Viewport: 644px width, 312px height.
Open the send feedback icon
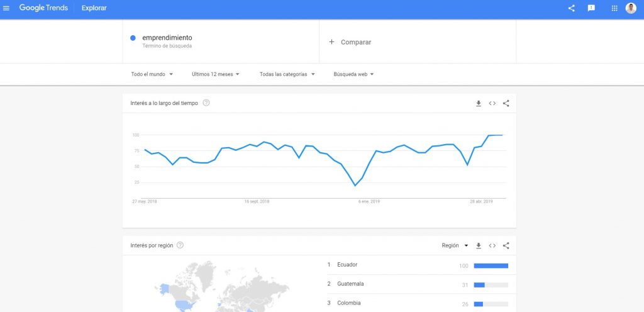(591, 8)
